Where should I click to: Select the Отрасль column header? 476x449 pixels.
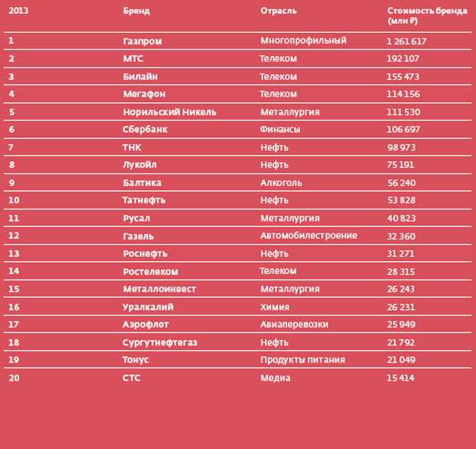[279, 11]
